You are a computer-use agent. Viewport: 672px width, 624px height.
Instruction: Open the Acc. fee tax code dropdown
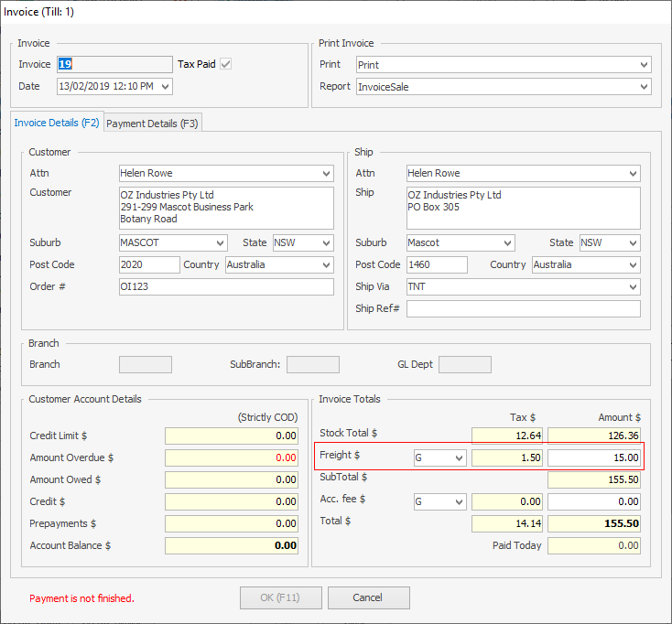pyautogui.click(x=458, y=501)
